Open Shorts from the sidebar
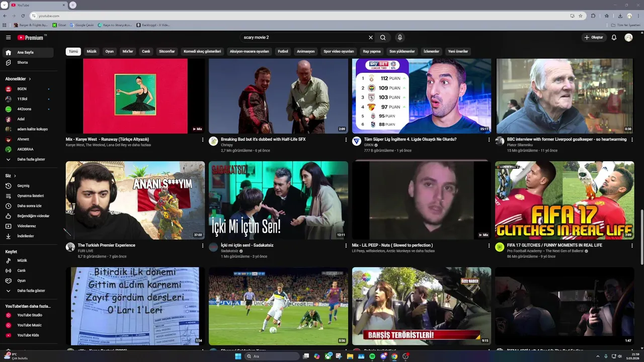The image size is (644, 362). [x=28, y=62]
